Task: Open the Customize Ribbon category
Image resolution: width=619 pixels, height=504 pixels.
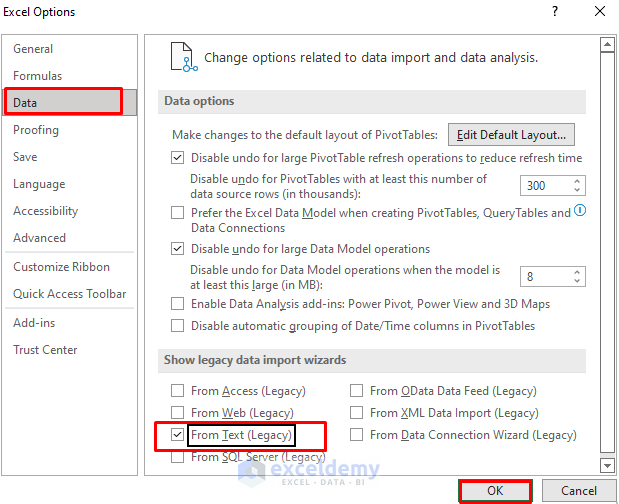Action: pyautogui.click(x=61, y=267)
